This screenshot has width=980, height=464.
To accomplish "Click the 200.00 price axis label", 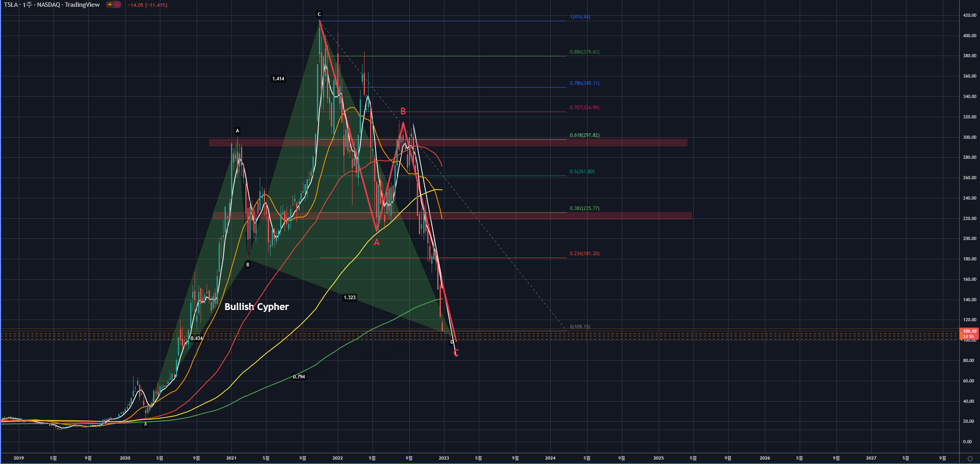I will [969, 238].
